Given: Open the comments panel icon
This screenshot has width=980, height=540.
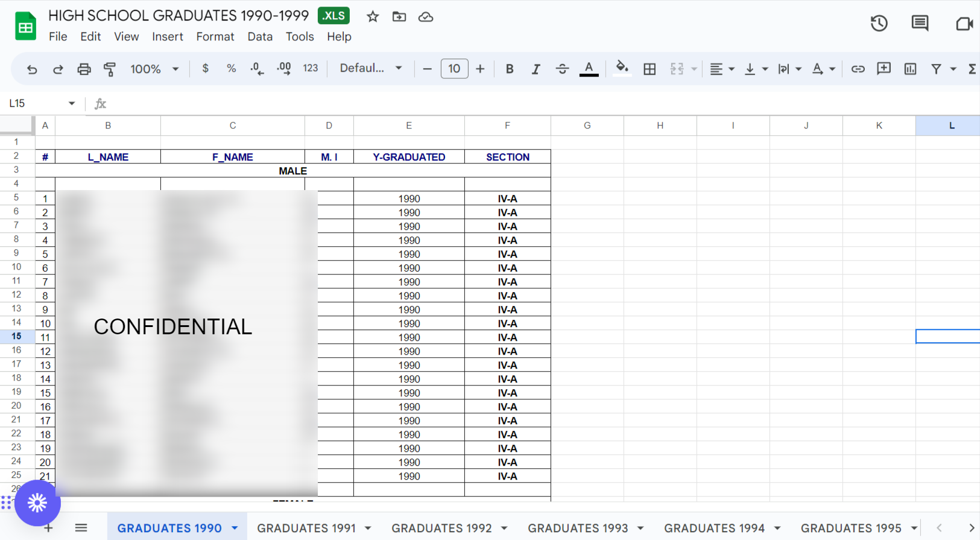Looking at the screenshot, I should 920,24.
